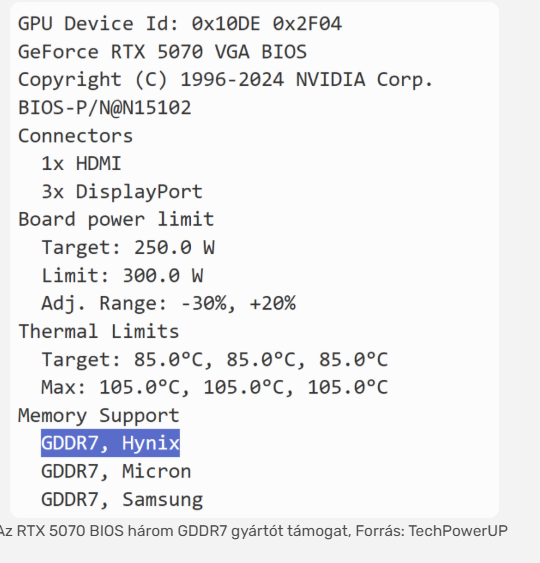Click the Thermal Limits heading
This screenshot has height=563, width=540.
(99, 331)
